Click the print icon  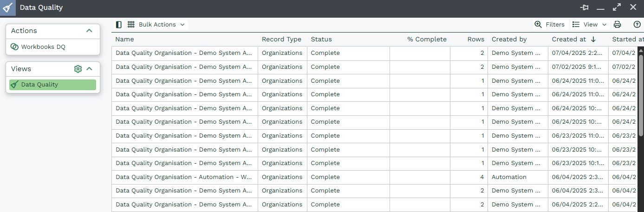[617, 25]
